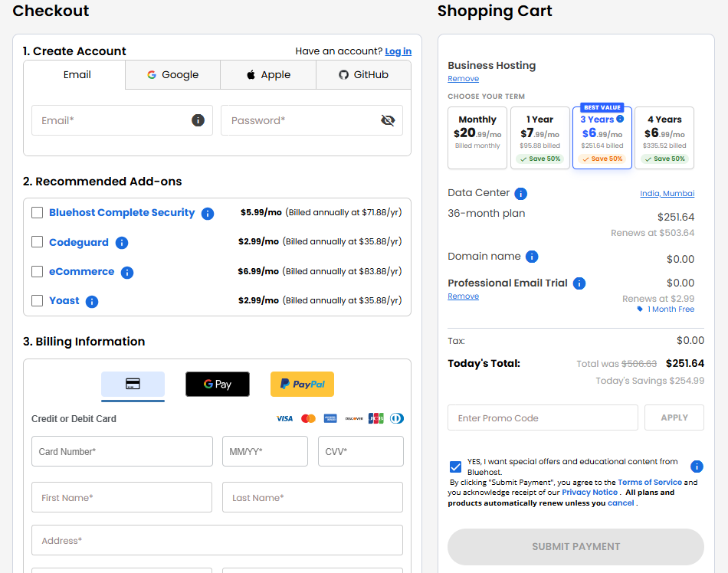Open eCommerce info icon
728x573 pixels.
point(127,273)
